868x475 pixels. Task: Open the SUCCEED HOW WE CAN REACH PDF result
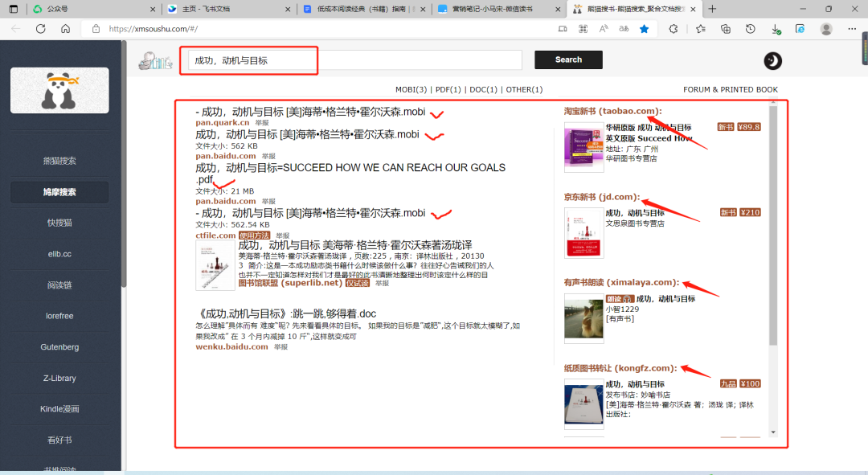350,174
